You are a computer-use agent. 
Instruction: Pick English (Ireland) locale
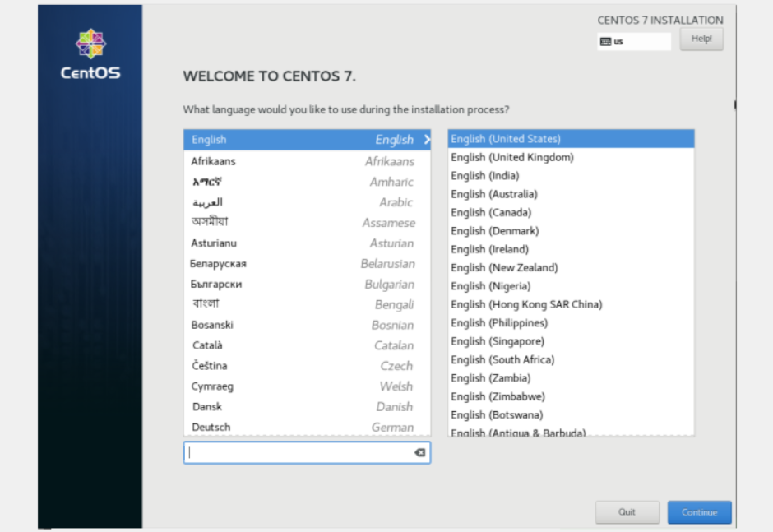tap(571, 249)
